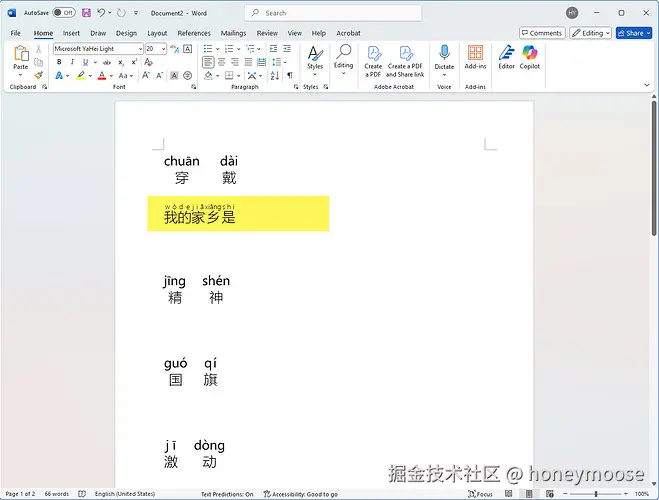This screenshot has height=500, width=659.
Task: Set center alignment
Action: [221, 62]
